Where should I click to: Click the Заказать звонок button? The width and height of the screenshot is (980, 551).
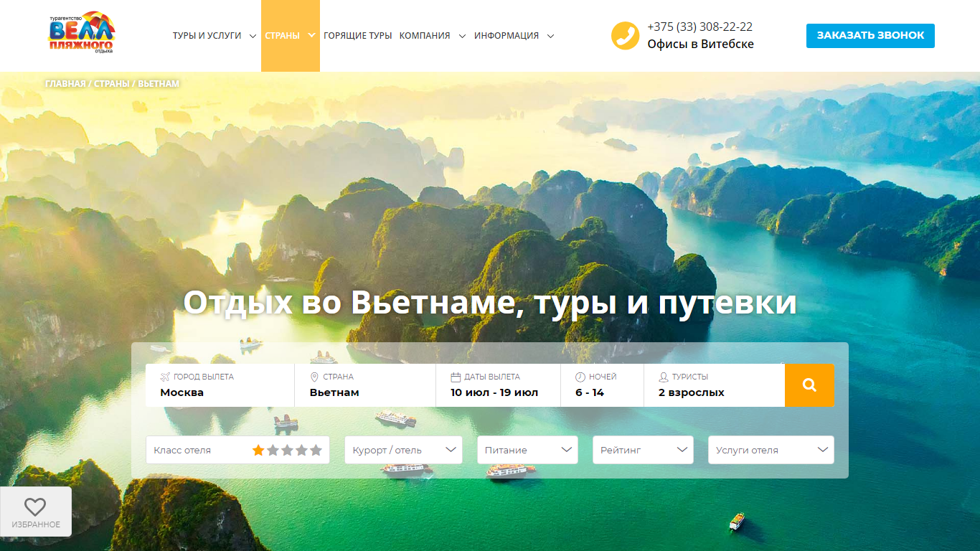(x=870, y=35)
